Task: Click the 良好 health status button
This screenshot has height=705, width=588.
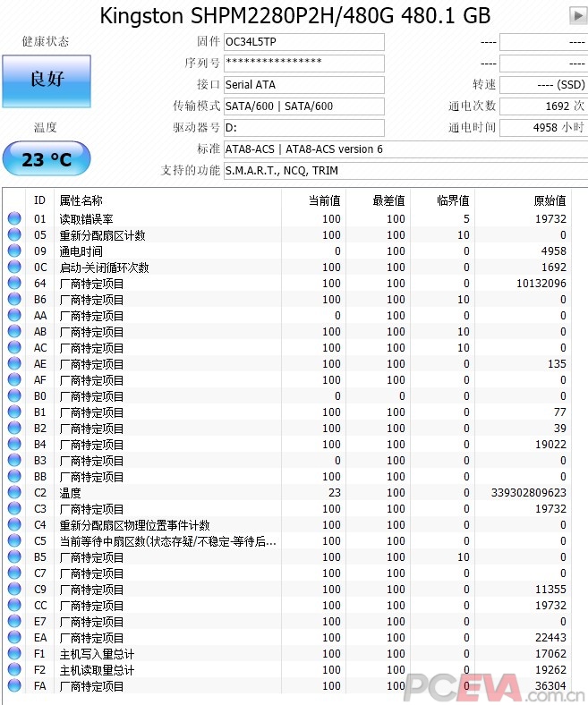Action: (47, 81)
